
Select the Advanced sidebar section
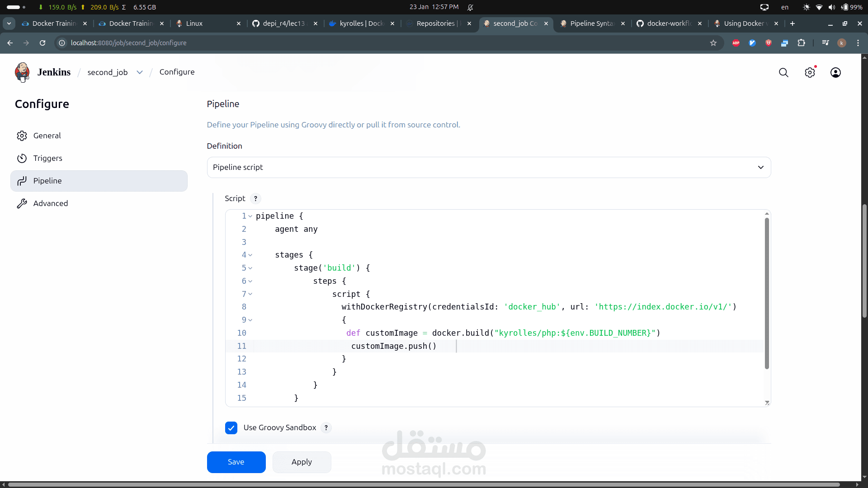(x=50, y=203)
